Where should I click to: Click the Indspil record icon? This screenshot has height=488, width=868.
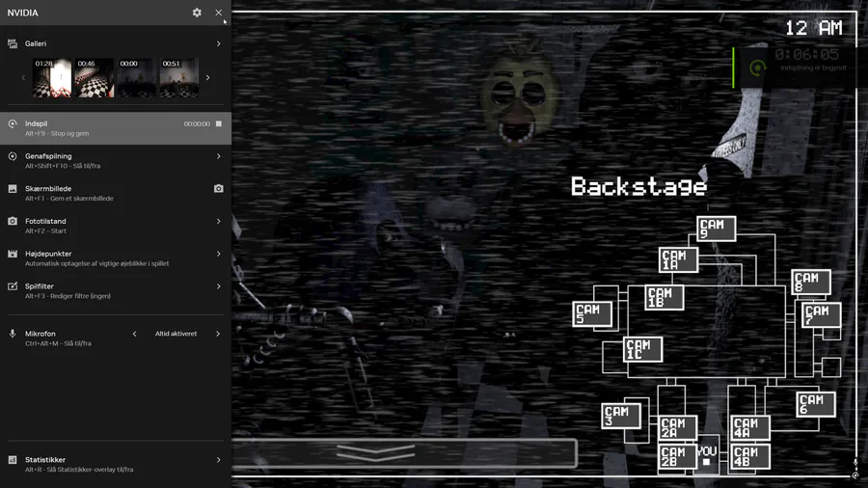point(13,124)
